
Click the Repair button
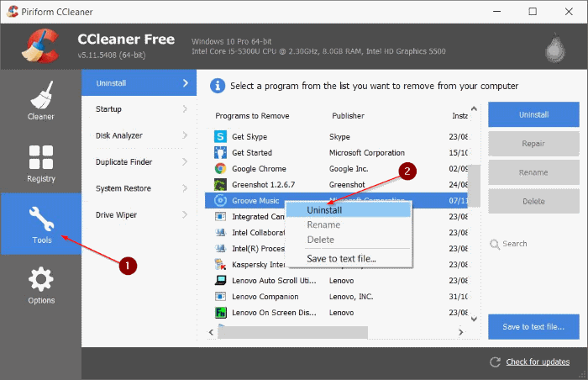533,144
